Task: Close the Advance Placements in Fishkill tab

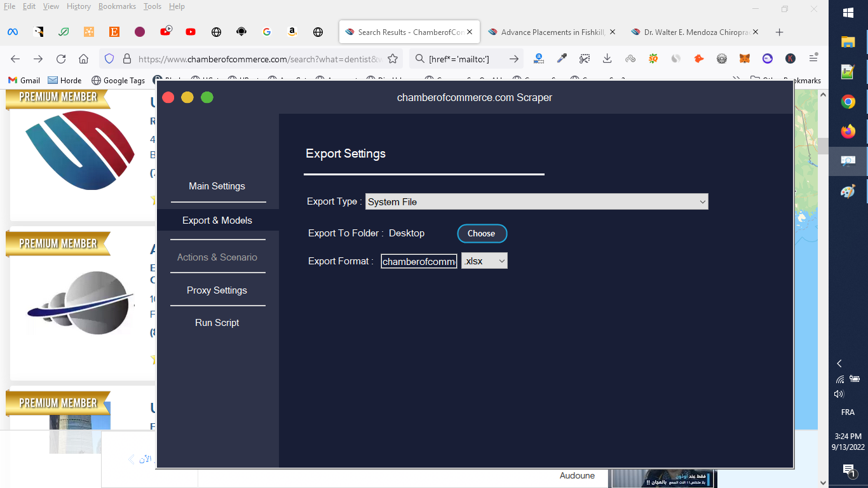Action: (x=613, y=32)
